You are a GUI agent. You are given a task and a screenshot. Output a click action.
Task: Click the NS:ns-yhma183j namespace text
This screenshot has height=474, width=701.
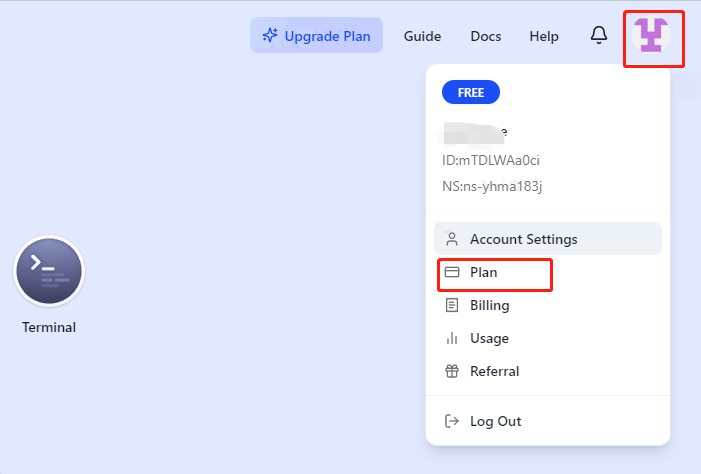pyautogui.click(x=492, y=186)
